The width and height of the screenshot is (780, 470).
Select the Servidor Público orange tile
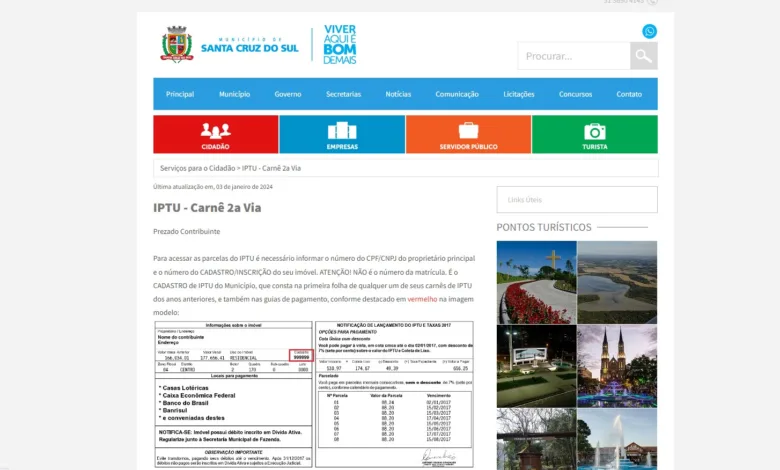coord(468,134)
